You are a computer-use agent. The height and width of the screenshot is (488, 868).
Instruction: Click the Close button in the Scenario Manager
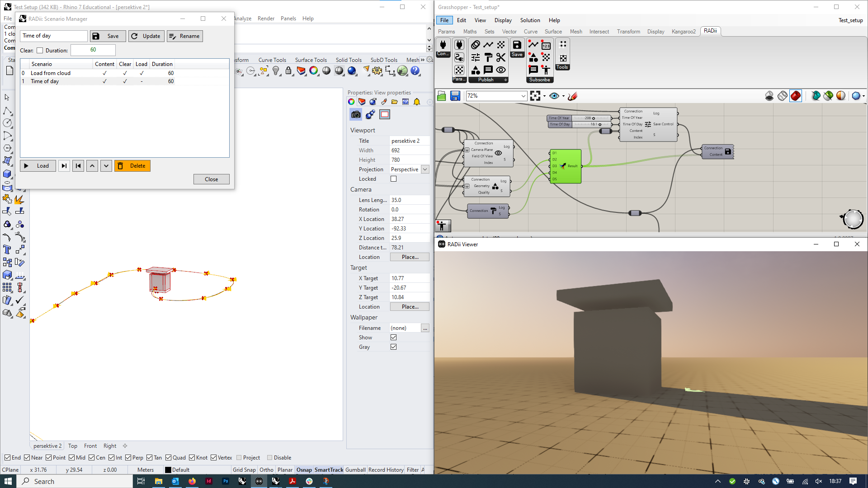click(212, 179)
